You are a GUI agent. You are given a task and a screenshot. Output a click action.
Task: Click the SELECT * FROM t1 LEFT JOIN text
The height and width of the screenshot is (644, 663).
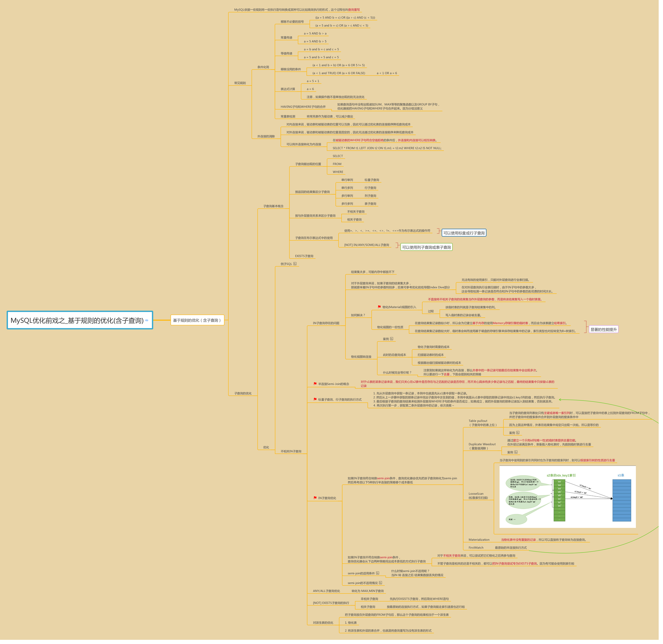coord(390,149)
